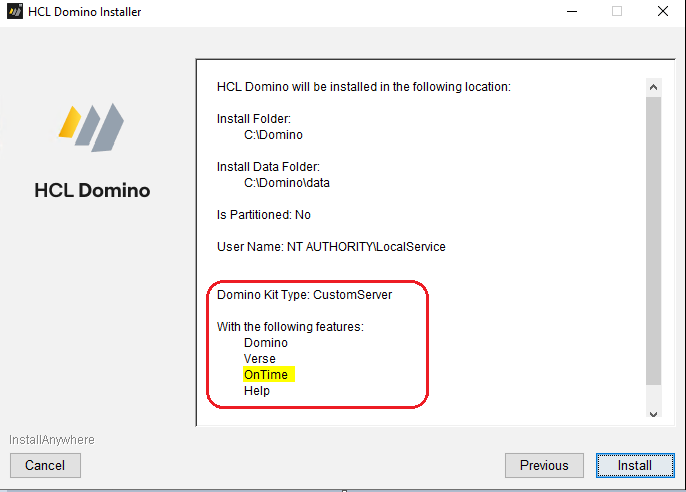Click the HCL Domino logo graphic
The width and height of the screenshot is (686, 492).
coord(91,127)
